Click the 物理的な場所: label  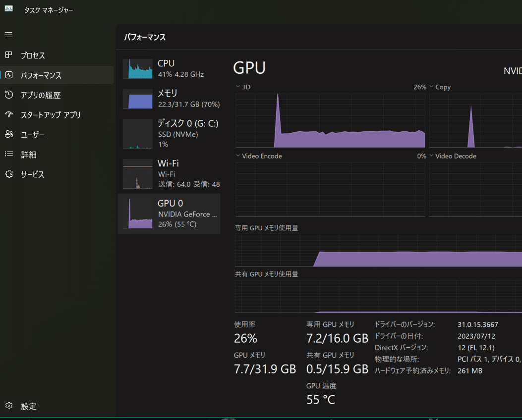coord(397,359)
